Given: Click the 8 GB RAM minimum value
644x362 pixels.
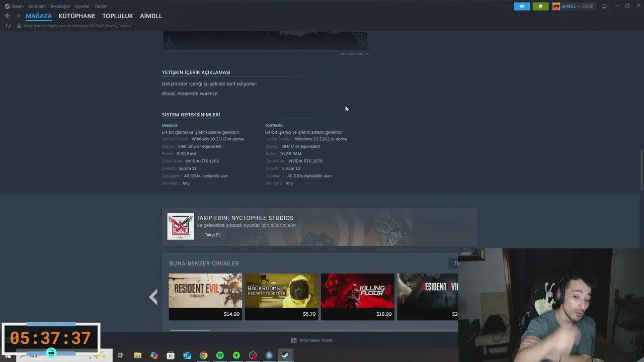Looking at the screenshot, I should click(x=186, y=154).
